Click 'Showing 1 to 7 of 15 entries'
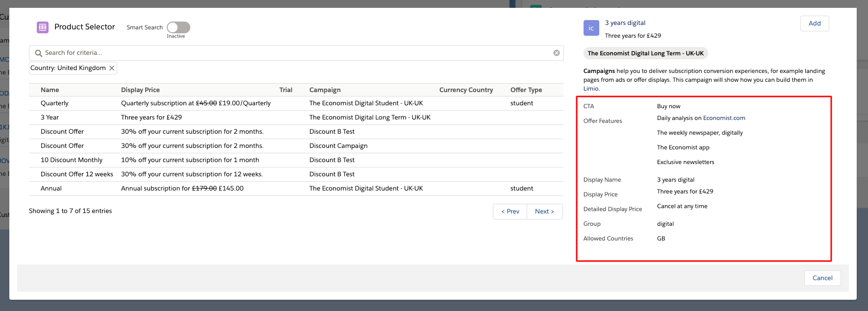 70,211
